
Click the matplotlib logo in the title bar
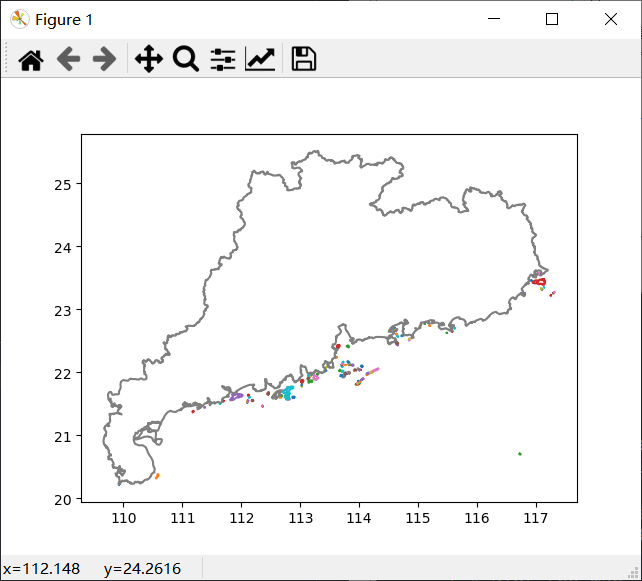pos(20,19)
